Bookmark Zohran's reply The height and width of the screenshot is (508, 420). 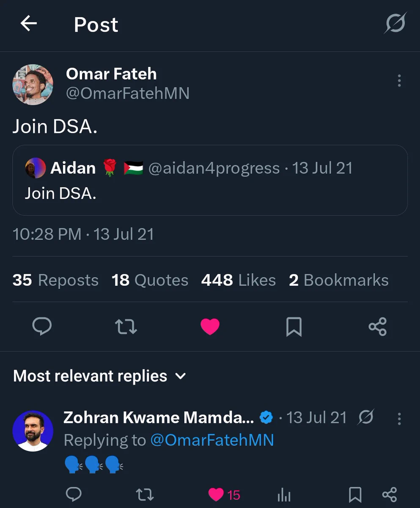(x=355, y=494)
